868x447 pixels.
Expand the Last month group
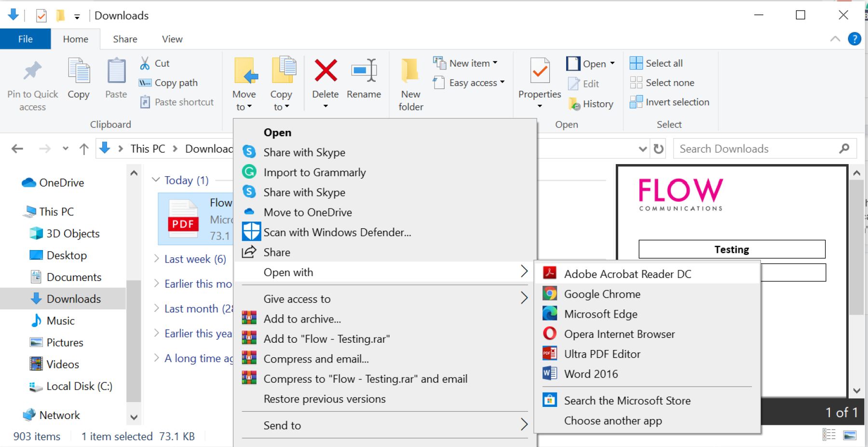coord(156,308)
